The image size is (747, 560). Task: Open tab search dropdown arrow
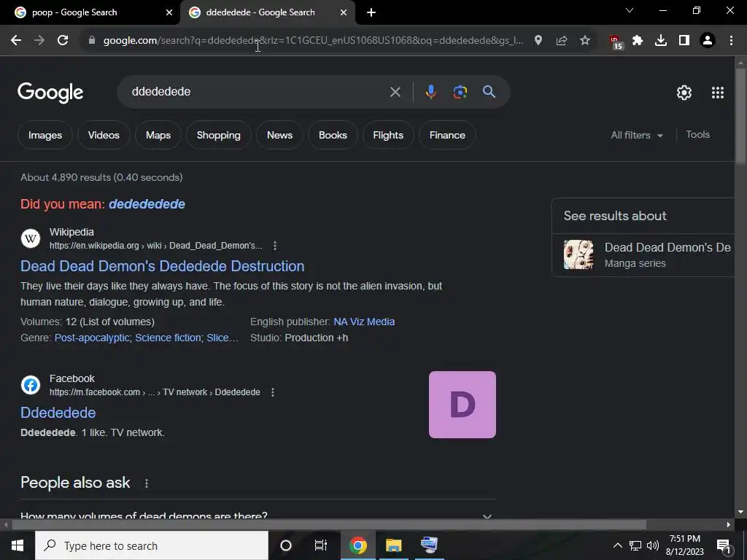[x=630, y=10]
